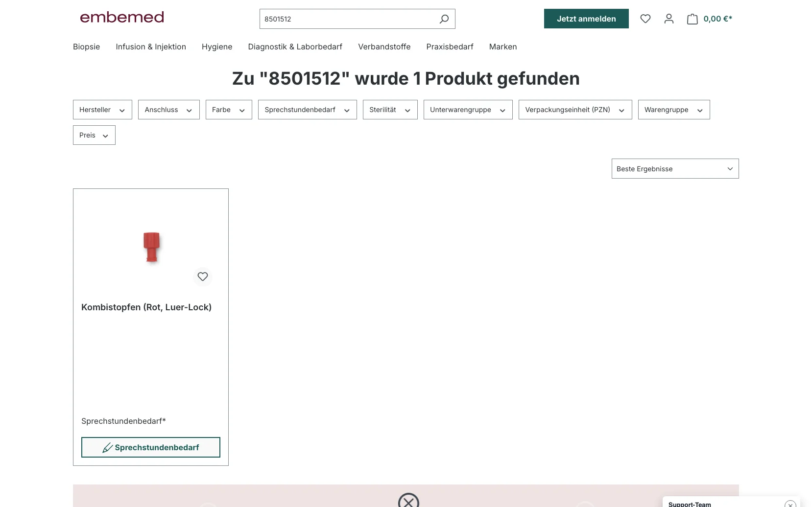Open the Verpackungseinheit (PZN) filter
Image resolution: width=812 pixels, height=507 pixels.
[x=575, y=110]
